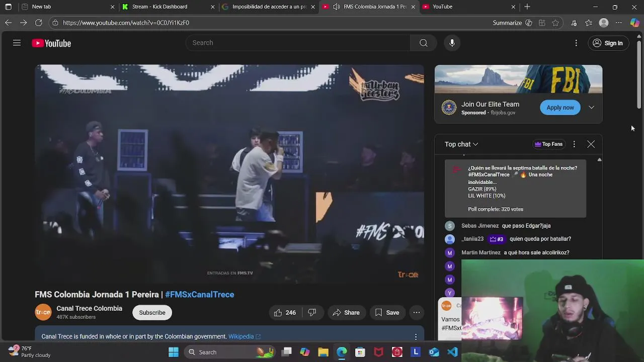The width and height of the screenshot is (644, 362).
Task: Click the GAZIR (89%) poll result
Action: (x=482, y=189)
